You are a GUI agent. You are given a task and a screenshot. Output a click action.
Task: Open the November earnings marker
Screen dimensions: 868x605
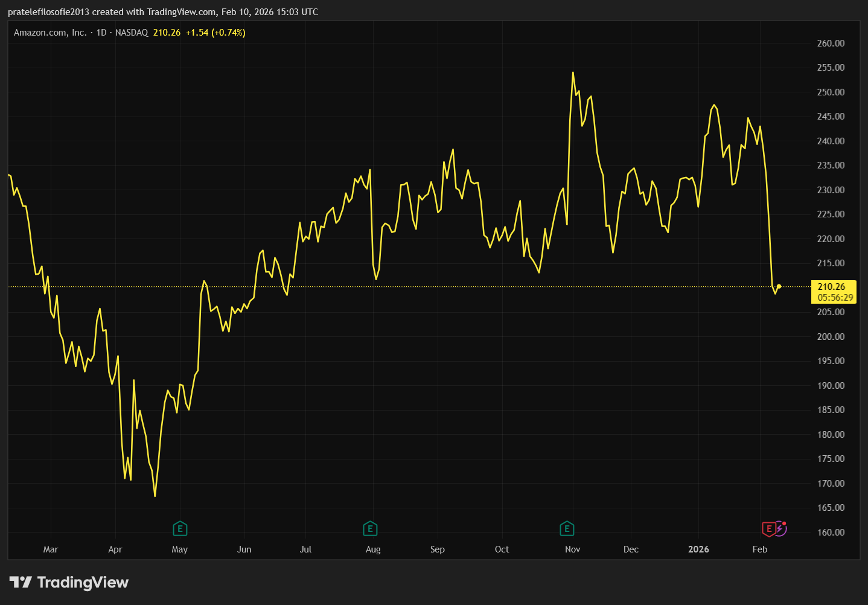(566, 529)
